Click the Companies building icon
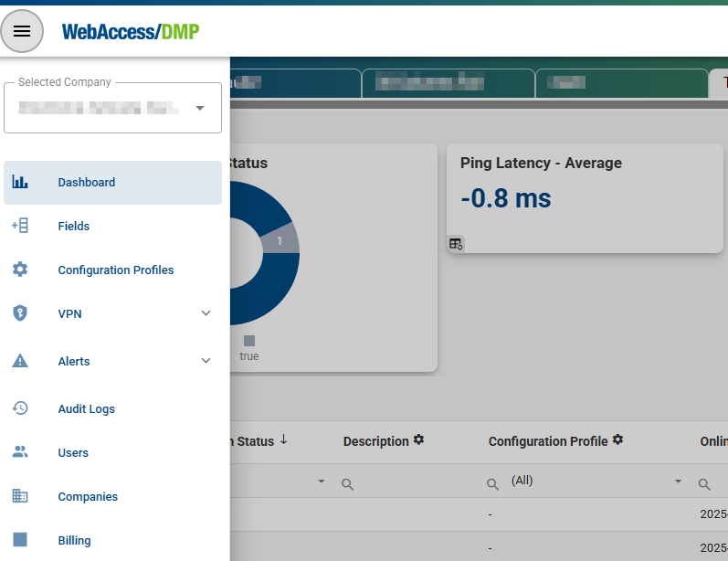Screen dimensions: 728x561 click(20, 496)
